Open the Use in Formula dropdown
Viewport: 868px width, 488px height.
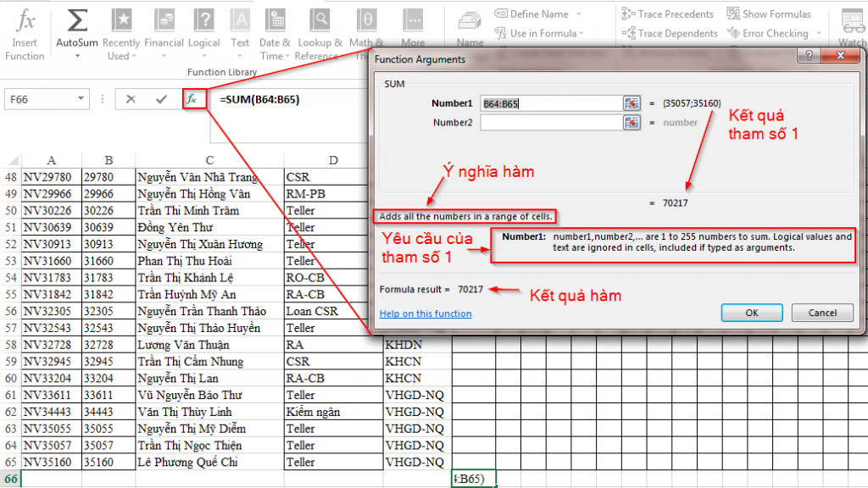click(539, 33)
